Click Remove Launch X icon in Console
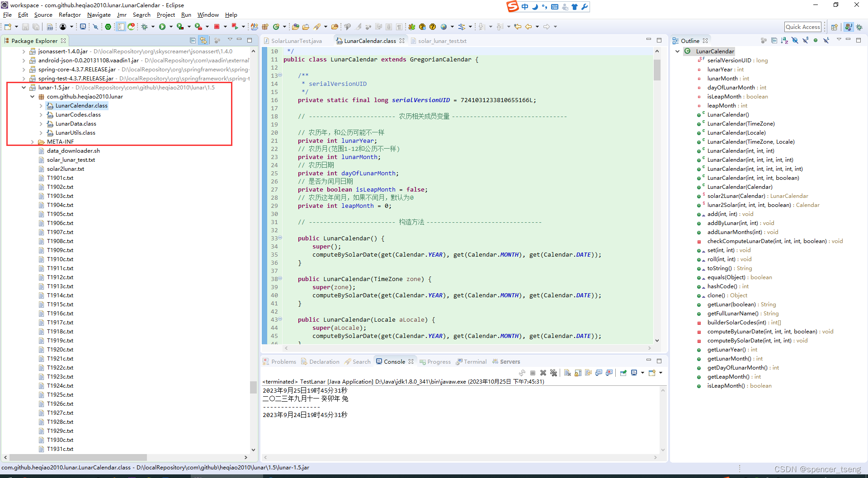 [543, 373]
